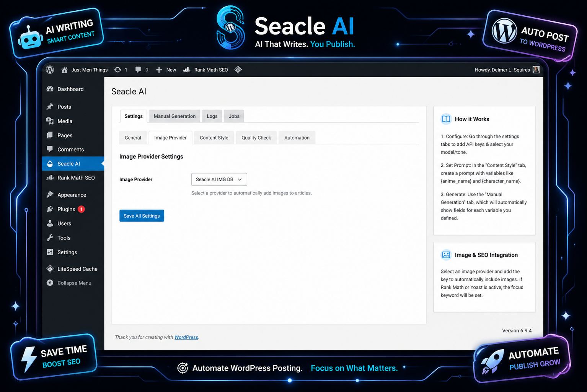The image size is (587, 392).
Task: Click the Users icon in the sidebar
Action: (50, 223)
